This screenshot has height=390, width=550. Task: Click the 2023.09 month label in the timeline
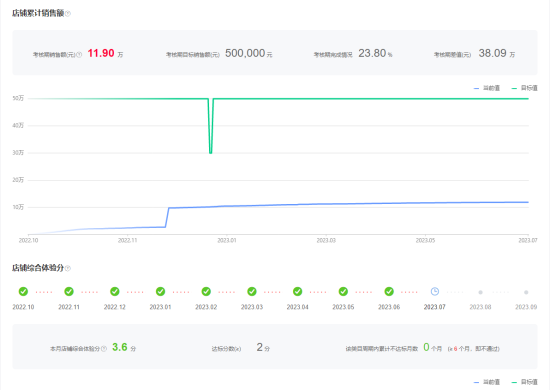[x=526, y=307]
